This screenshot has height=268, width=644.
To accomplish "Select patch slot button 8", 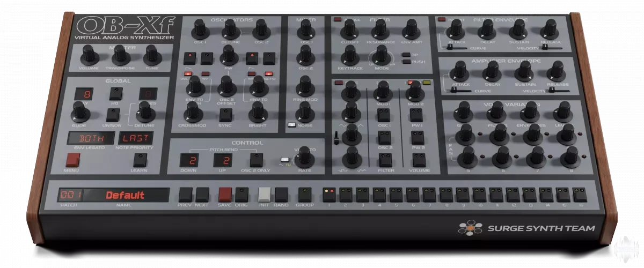I will coord(445,193).
